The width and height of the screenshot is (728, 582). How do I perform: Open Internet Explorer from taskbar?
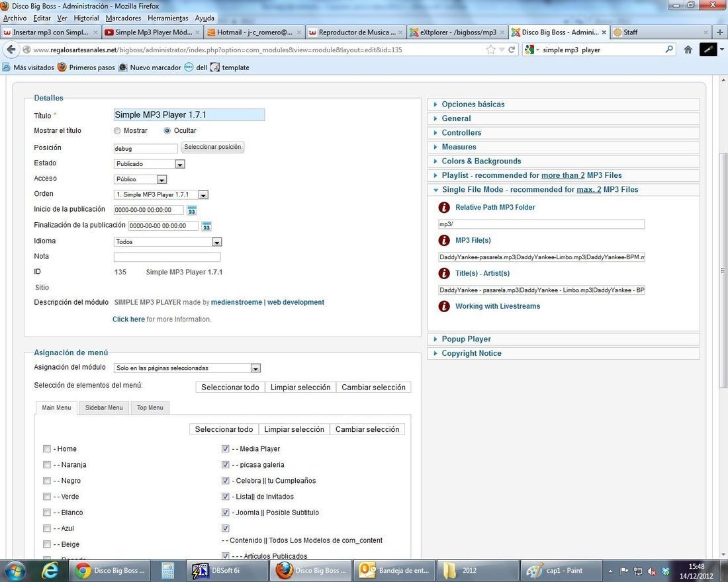tap(49, 571)
